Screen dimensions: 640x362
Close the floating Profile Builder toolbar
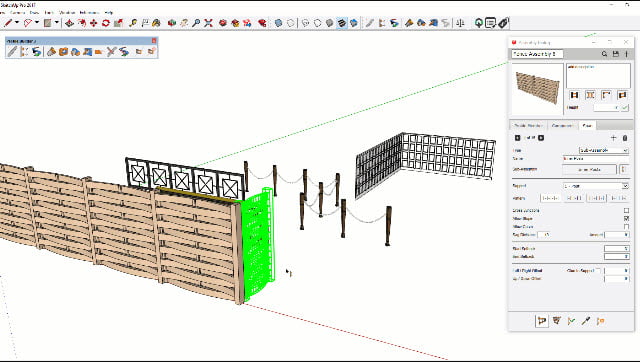tap(154, 40)
